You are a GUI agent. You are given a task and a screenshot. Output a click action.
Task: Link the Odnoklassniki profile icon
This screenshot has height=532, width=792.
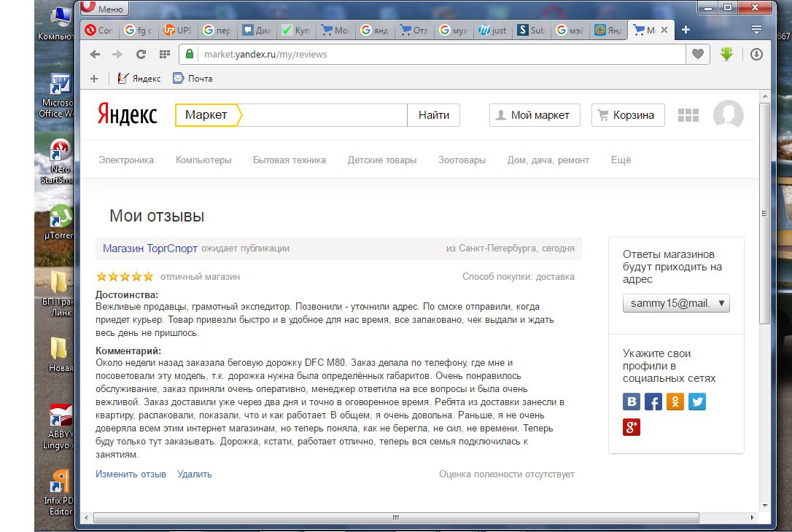[675, 402]
